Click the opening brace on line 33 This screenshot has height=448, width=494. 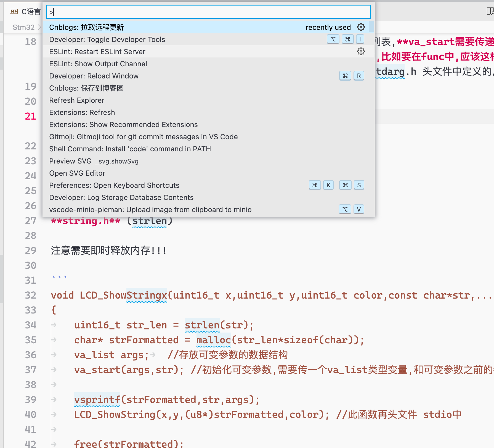pos(54,310)
